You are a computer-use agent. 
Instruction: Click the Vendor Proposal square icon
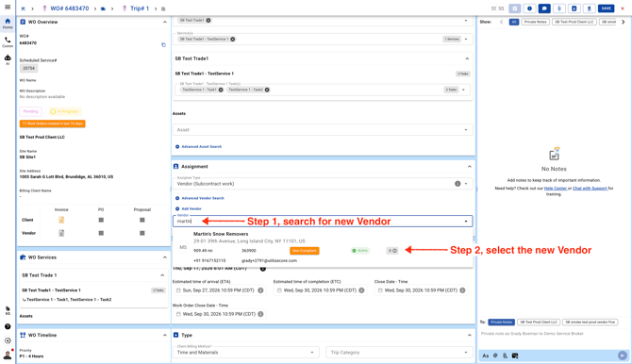[x=141, y=233]
